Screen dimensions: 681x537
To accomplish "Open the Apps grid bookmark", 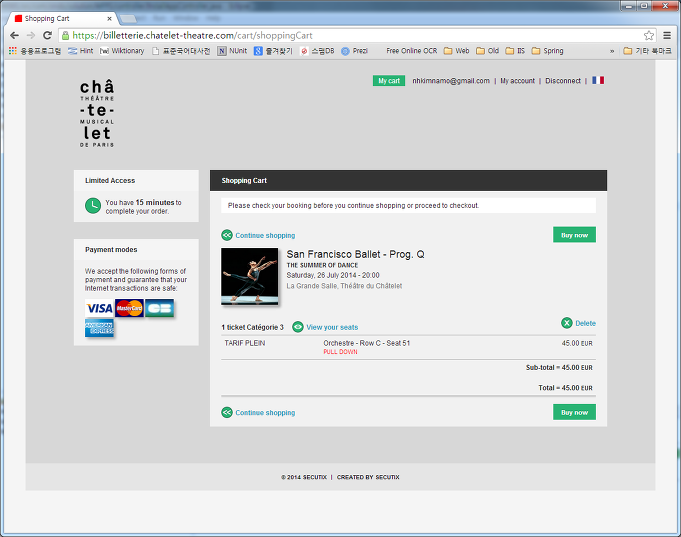I will 13,51.
